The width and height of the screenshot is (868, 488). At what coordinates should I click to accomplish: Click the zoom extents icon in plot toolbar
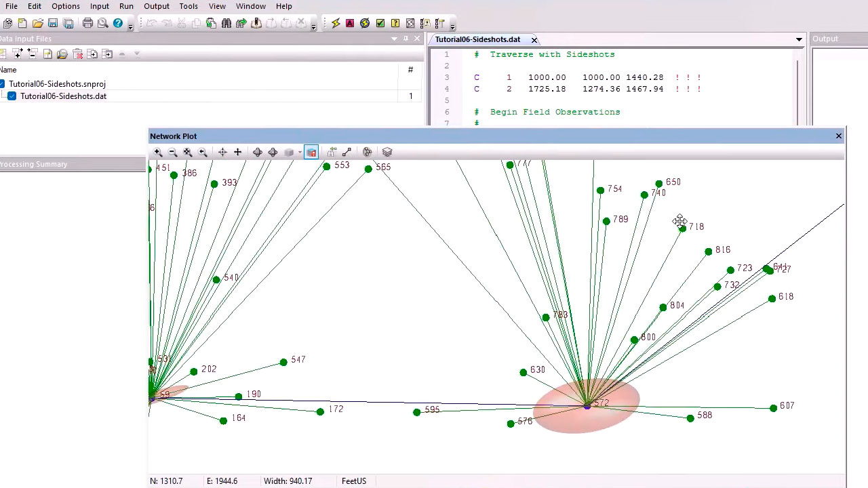click(187, 152)
